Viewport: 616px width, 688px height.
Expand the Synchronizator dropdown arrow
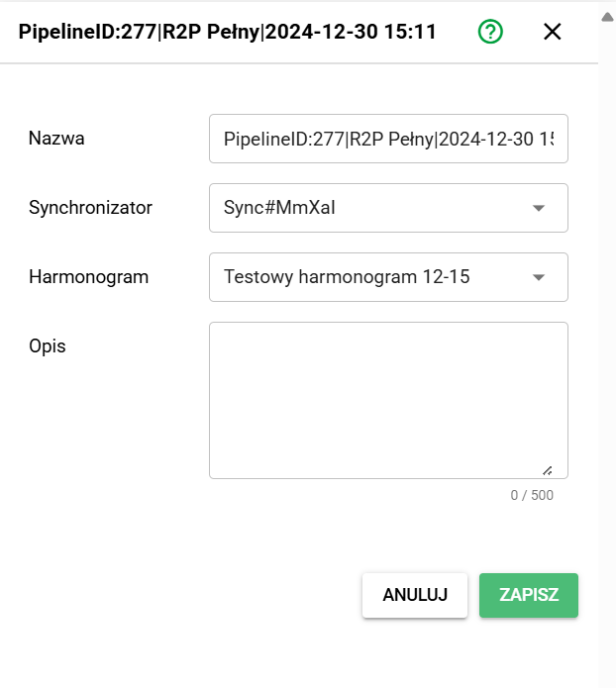click(x=539, y=208)
